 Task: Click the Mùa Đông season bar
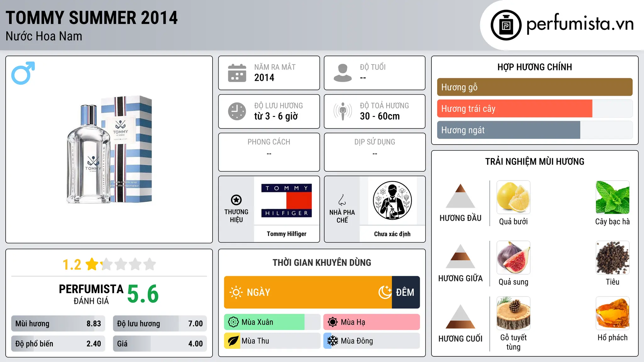coord(371,341)
